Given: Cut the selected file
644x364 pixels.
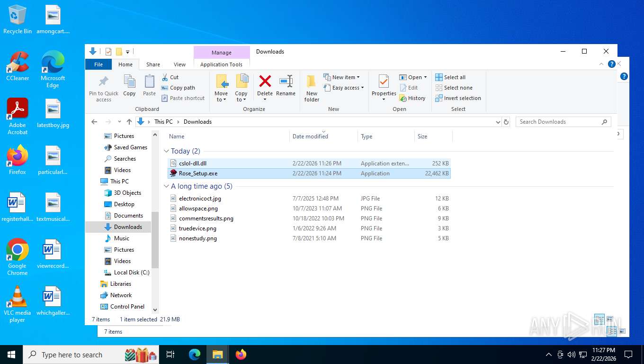Looking at the screenshot, I should 170,77.
